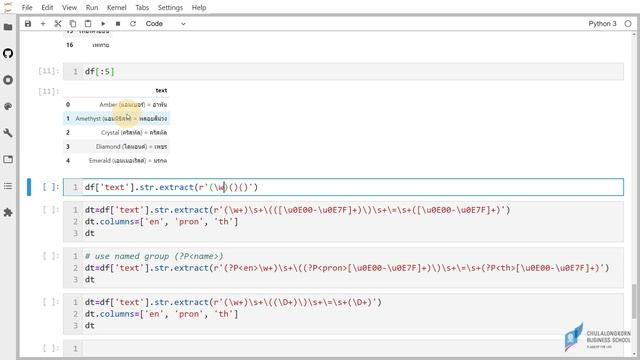The height and width of the screenshot is (360, 640).
Task: Click the empty code cell at bottom
Action: [343, 348]
